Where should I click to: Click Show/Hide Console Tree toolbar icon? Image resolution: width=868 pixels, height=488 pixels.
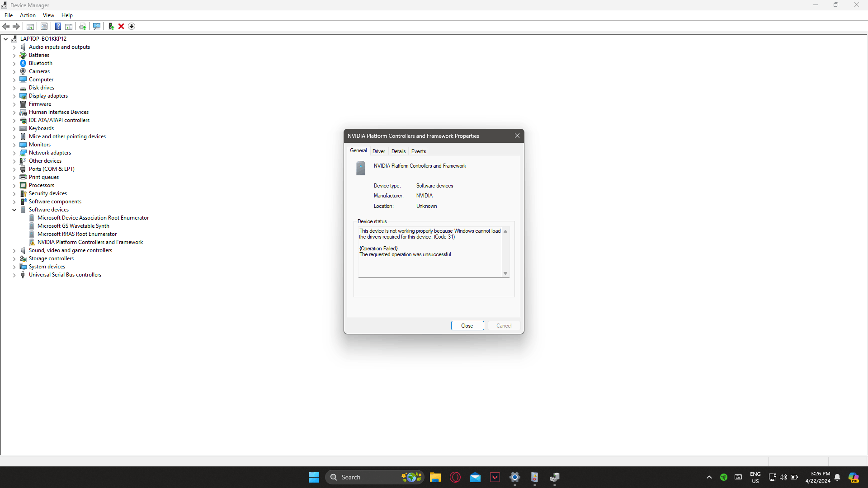[30, 26]
